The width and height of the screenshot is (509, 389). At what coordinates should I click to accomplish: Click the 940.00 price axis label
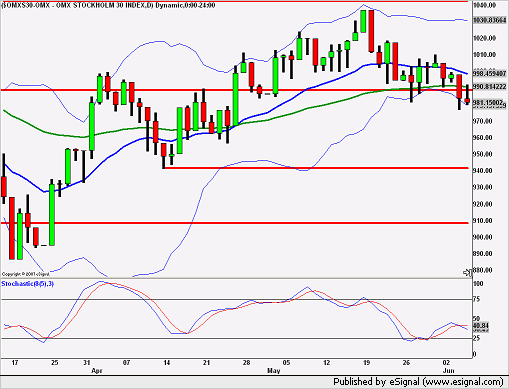pos(482,171)
